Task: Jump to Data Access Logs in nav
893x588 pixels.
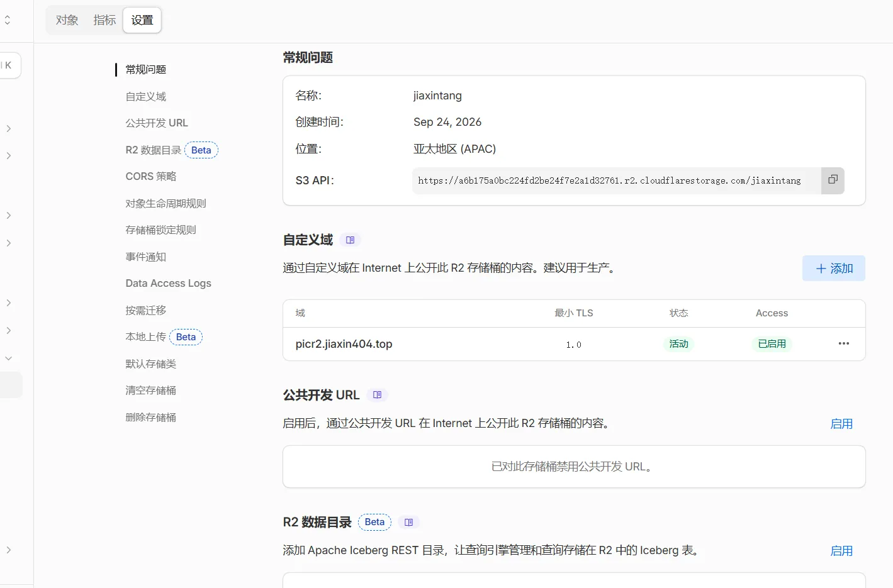Action: (169, 284)
